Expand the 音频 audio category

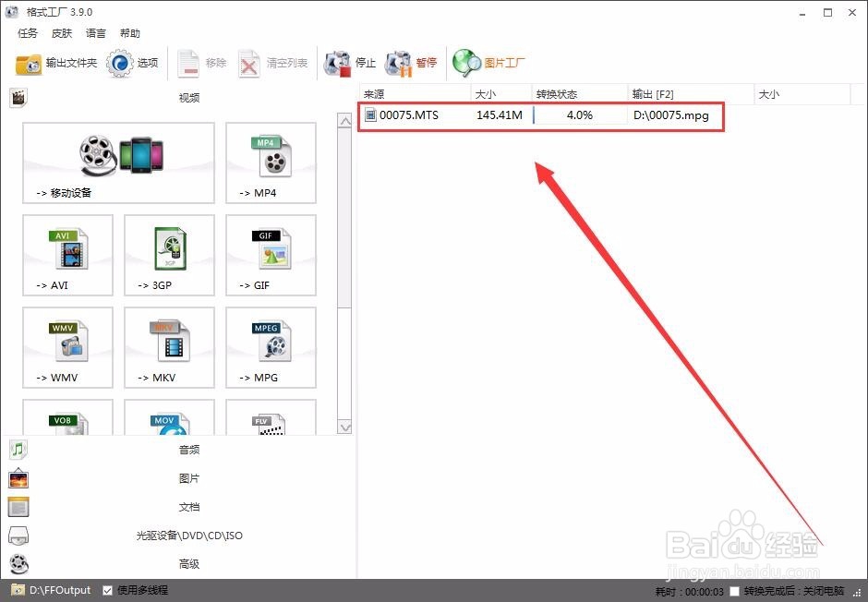coord(188,450)
